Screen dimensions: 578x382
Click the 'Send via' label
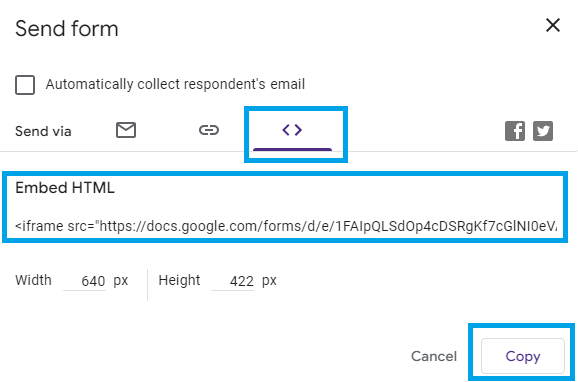tap(43, 131)
